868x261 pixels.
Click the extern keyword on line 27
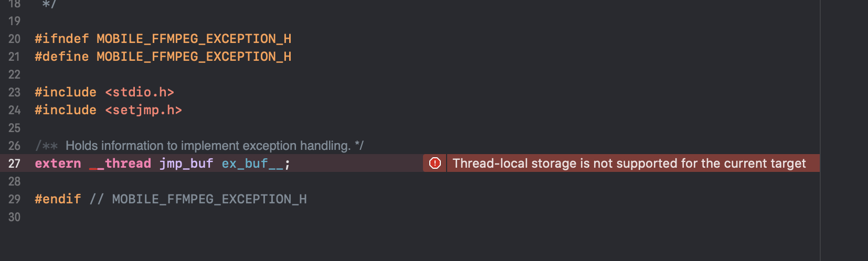click(58, 164)
